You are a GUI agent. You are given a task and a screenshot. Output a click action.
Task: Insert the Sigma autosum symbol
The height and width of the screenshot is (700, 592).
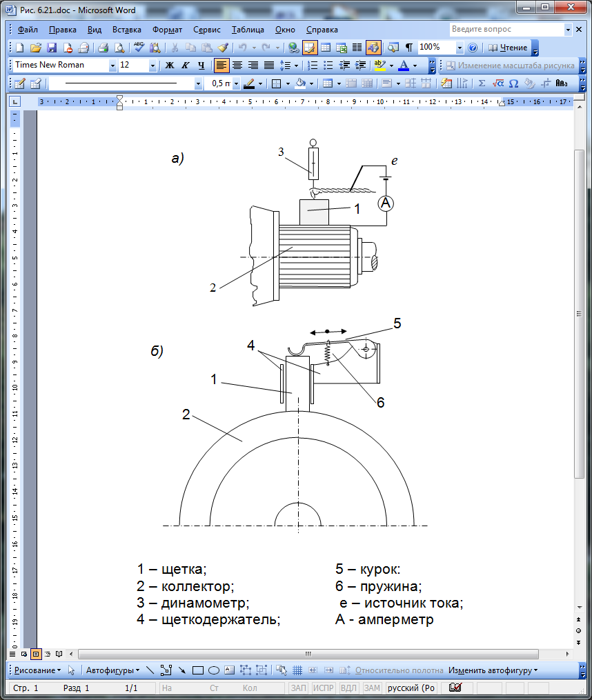pyautogui.click(x=482, y=83)
